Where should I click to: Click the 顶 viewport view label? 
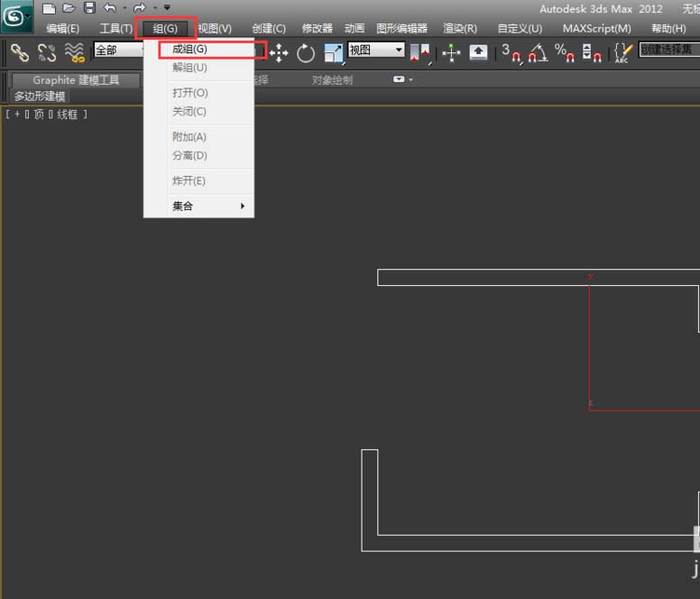[x=39, y=115]
